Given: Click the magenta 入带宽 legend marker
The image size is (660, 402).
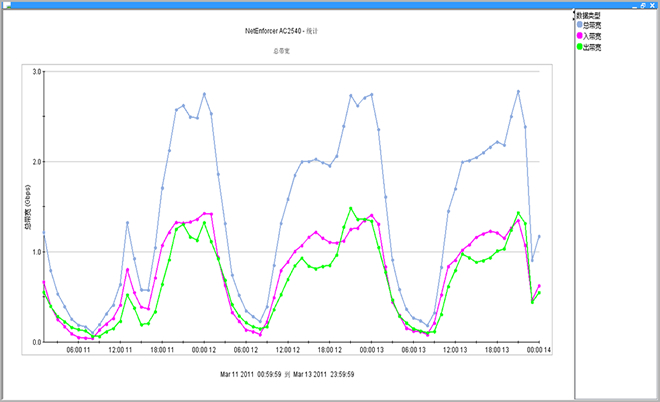Looking at the screenshot, I should click(x=579, y=36).
